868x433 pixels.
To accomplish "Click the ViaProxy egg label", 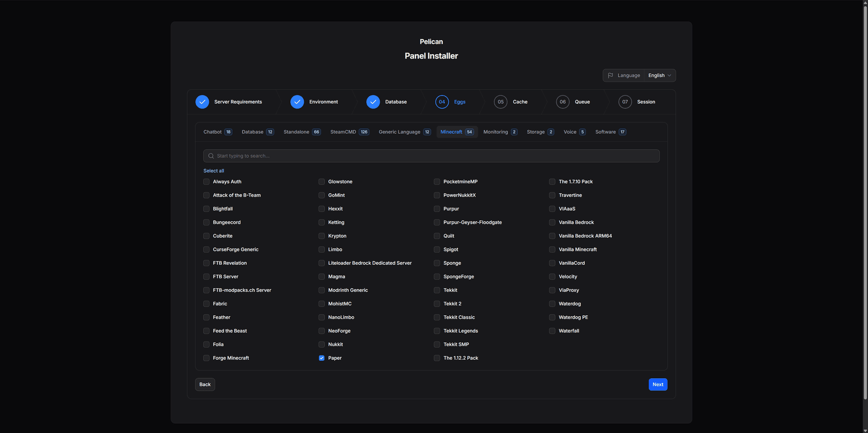I will [x=569, y=290].
